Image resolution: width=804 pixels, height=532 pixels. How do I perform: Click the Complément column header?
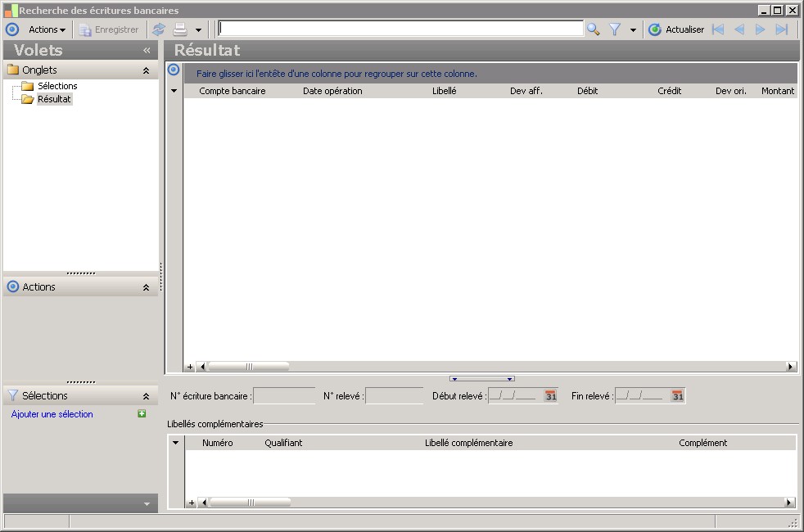(702, 443)
